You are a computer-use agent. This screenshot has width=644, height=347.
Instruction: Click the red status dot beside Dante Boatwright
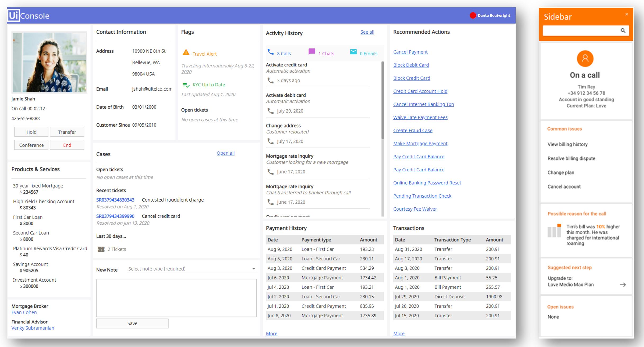point(473,15)
